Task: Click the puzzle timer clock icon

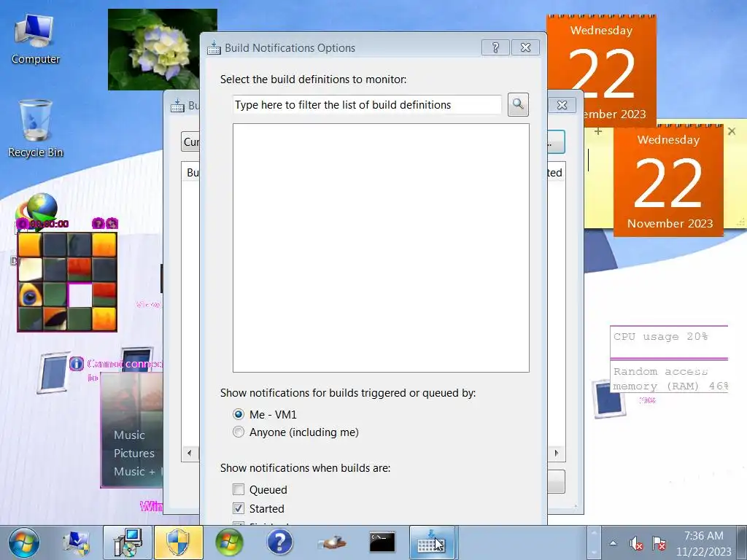Action: 22,224
